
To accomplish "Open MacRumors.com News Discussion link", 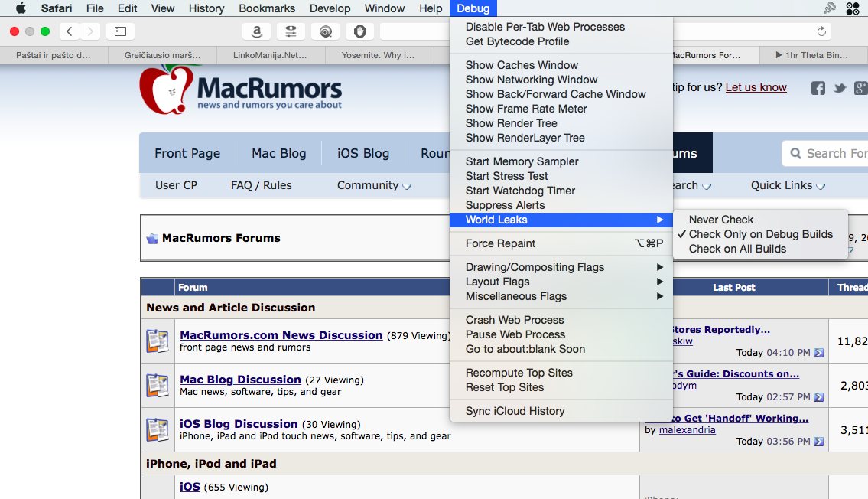I will point(281,335).
